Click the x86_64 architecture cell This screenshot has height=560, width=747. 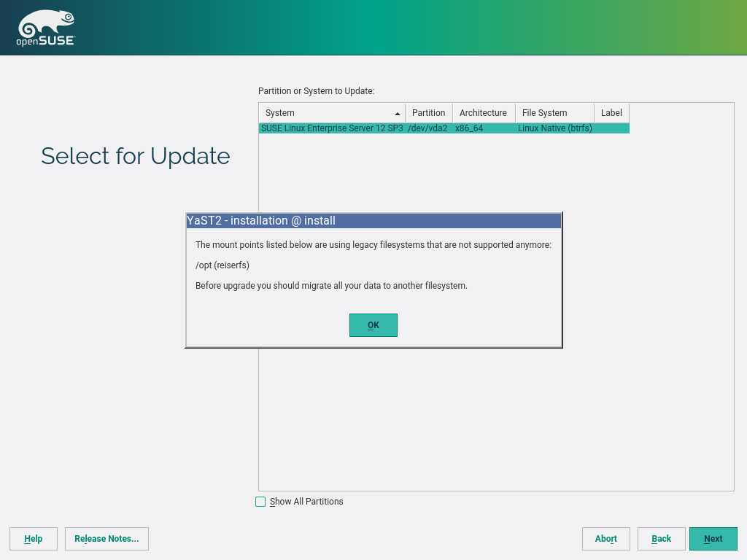click(x=469, y=128)
